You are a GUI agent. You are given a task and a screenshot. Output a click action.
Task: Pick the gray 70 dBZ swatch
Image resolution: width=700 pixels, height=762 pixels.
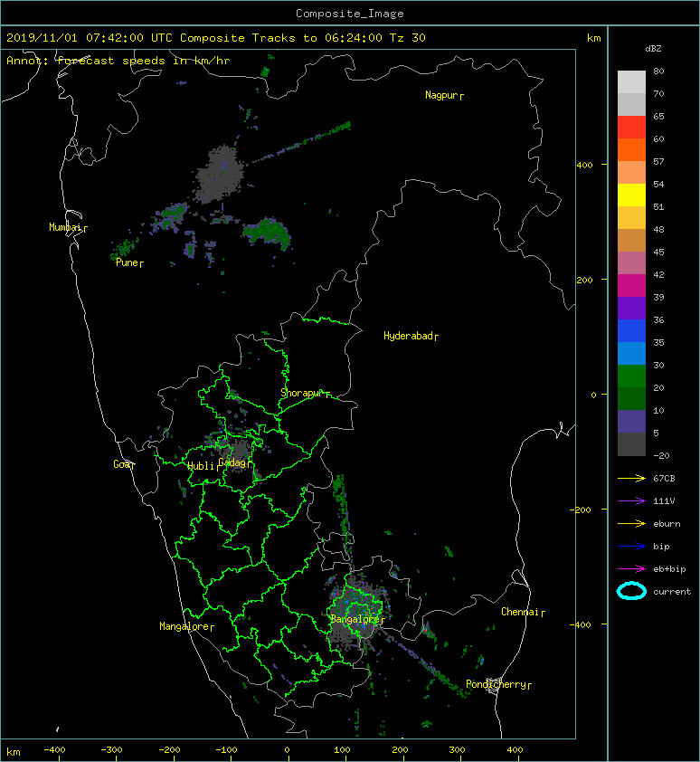pyautogui.click(x=631, y=104)
